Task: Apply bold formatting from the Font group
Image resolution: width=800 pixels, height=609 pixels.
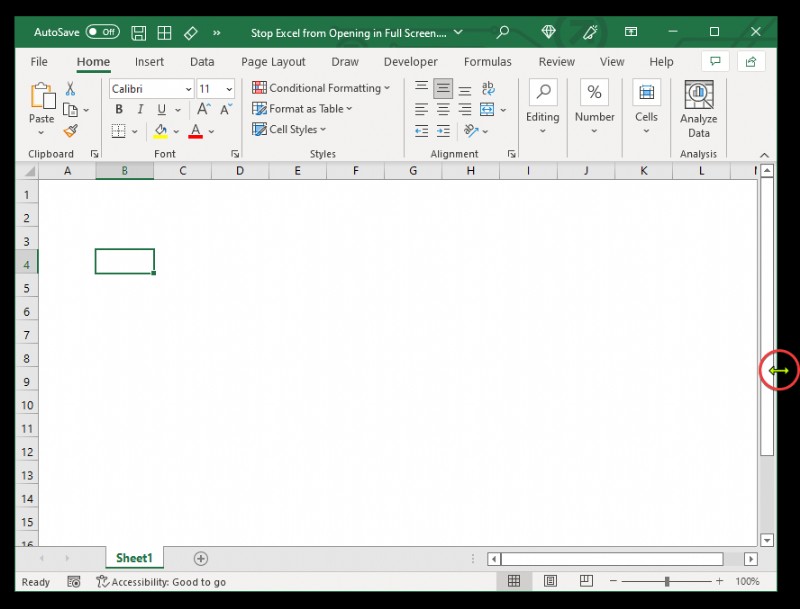Action: (x=119, y=109)
